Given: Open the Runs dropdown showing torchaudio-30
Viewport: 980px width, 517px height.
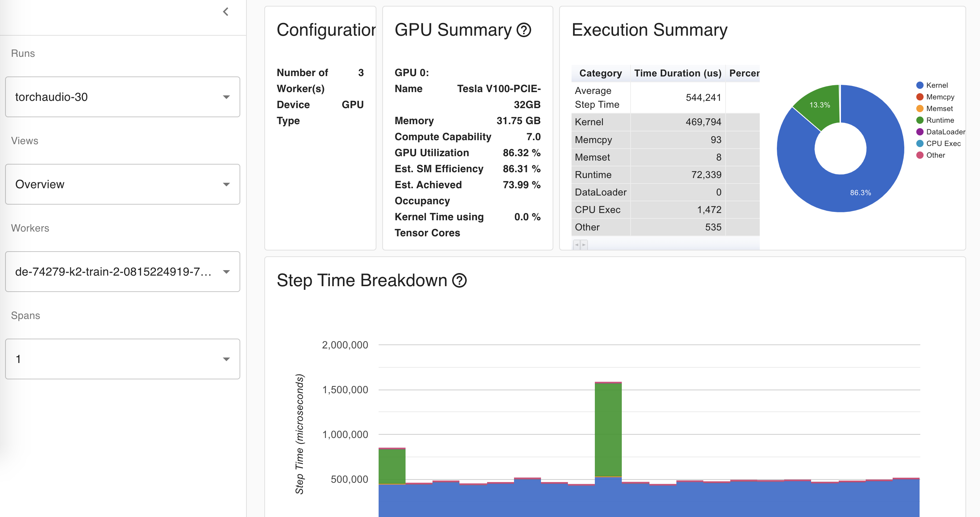Looking at the screenshot, I should pyautogui.click(x=122, y=97).
